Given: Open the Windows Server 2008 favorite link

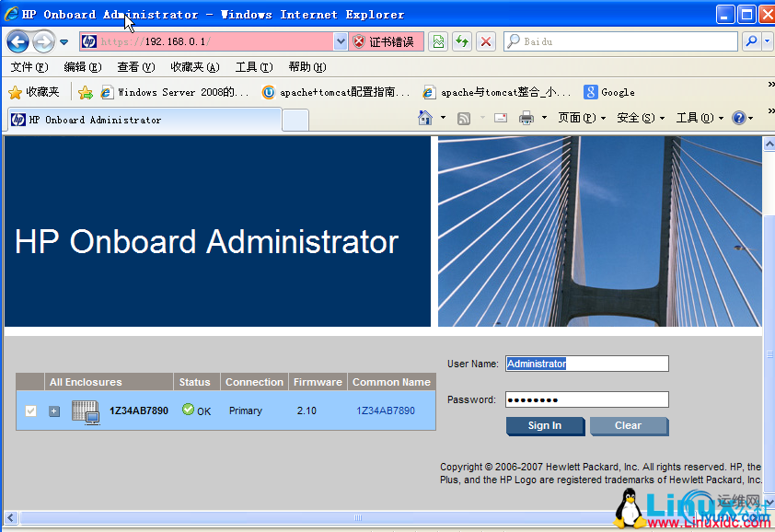Looking at the screenshot, I should tap(175, 92).
